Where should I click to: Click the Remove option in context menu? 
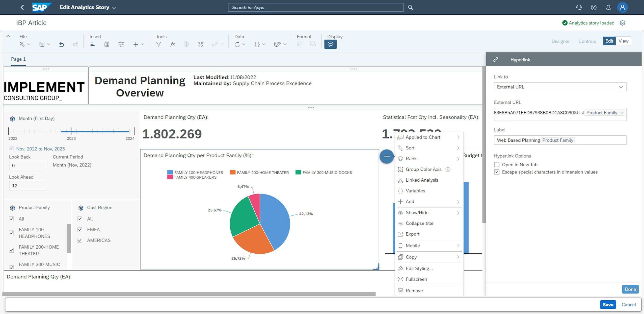(x=414, y=290)
